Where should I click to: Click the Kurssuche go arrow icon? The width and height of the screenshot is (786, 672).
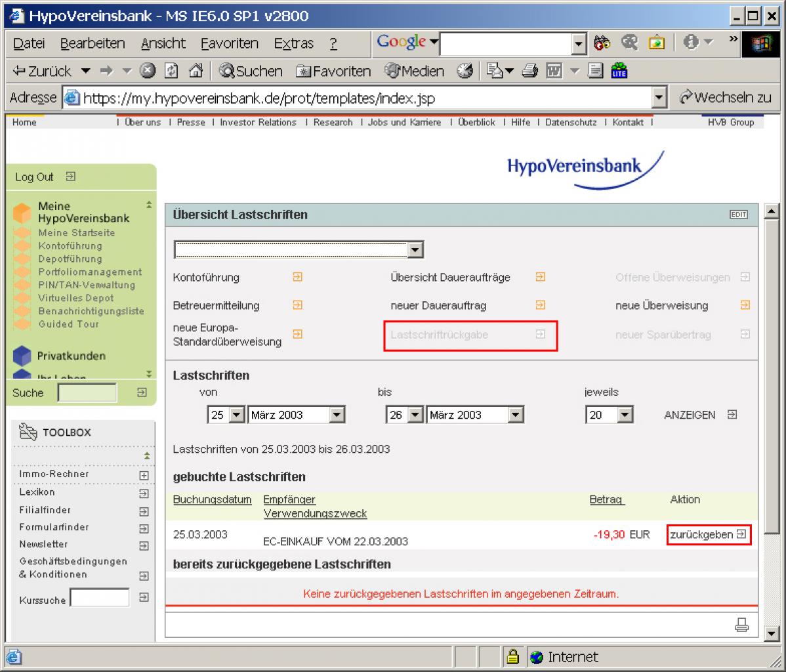tap(144, 597)
